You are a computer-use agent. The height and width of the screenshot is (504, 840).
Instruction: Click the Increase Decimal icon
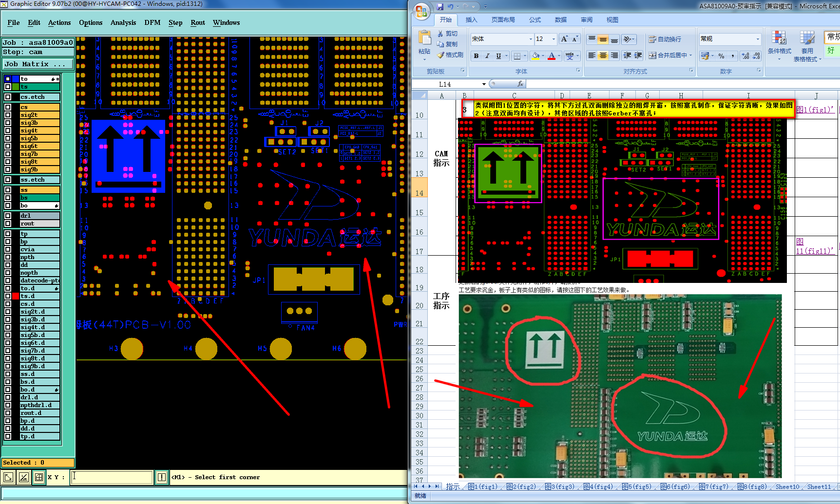(745, 56)
